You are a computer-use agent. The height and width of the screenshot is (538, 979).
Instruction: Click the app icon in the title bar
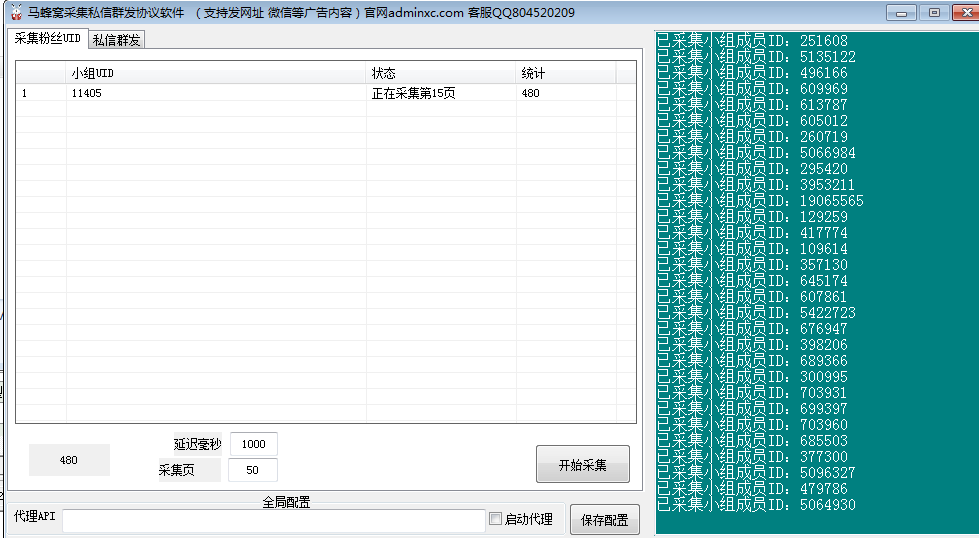click(x=16, y=12)
